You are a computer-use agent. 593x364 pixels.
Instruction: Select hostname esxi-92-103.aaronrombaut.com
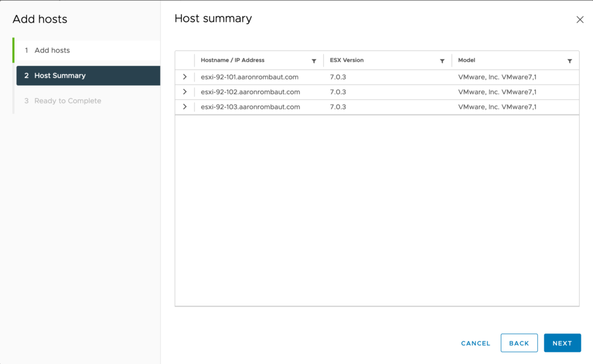(250, 107)
